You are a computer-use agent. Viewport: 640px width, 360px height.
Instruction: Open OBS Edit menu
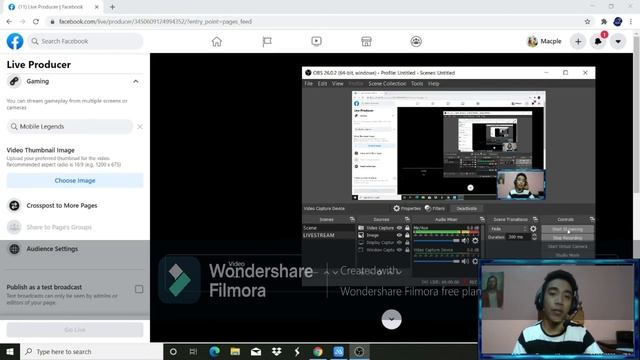click(322, 84)
